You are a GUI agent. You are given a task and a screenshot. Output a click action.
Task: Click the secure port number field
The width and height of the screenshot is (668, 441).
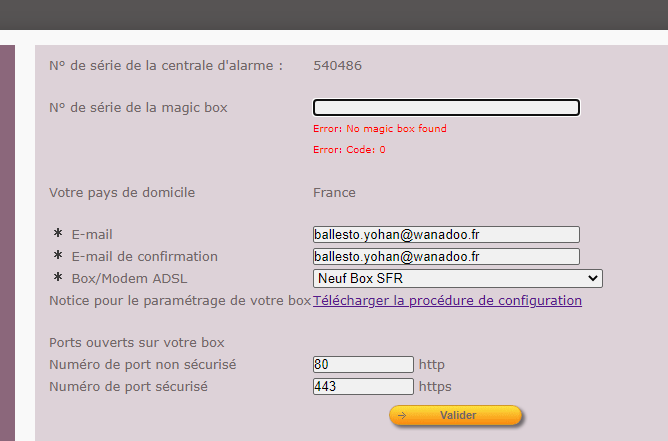tap(363, 386)
